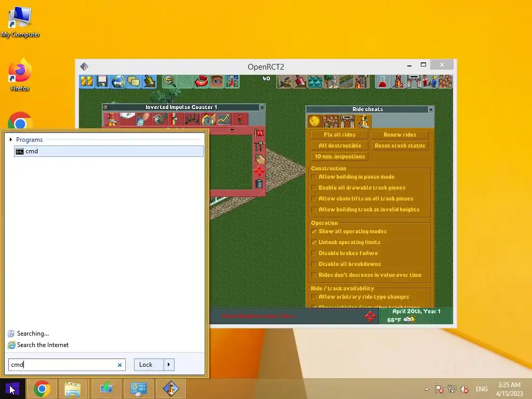
Task: Select the cmd program search result
Action: pyautogui.click(x=109, y=151)
